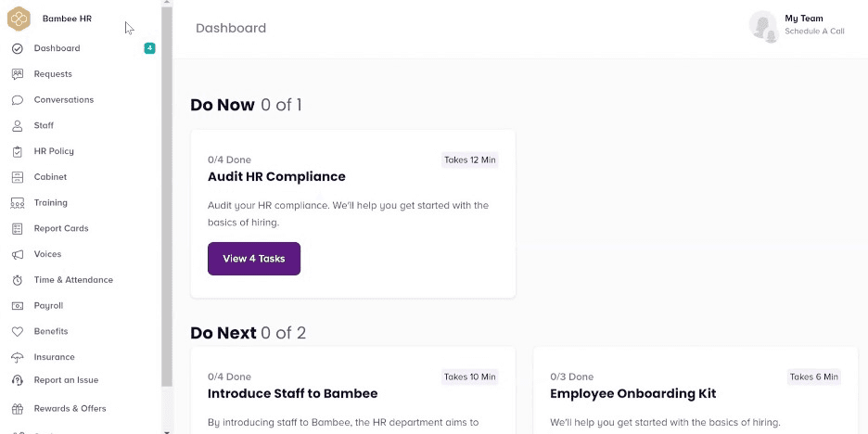The height and width of the screenshot is (434, 868).
Task: Open the Employee Onboarding Kit card
Action: tap(632, 393)
